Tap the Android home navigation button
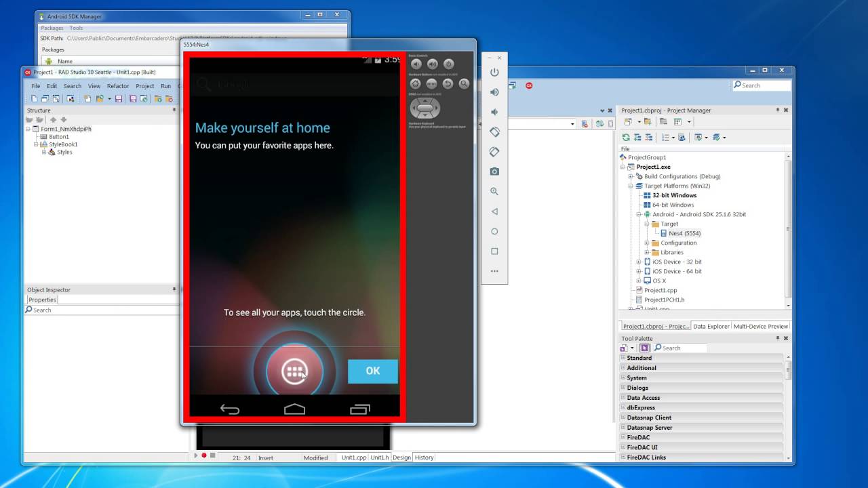Screen dimensions: 868x488 point(294,409)
